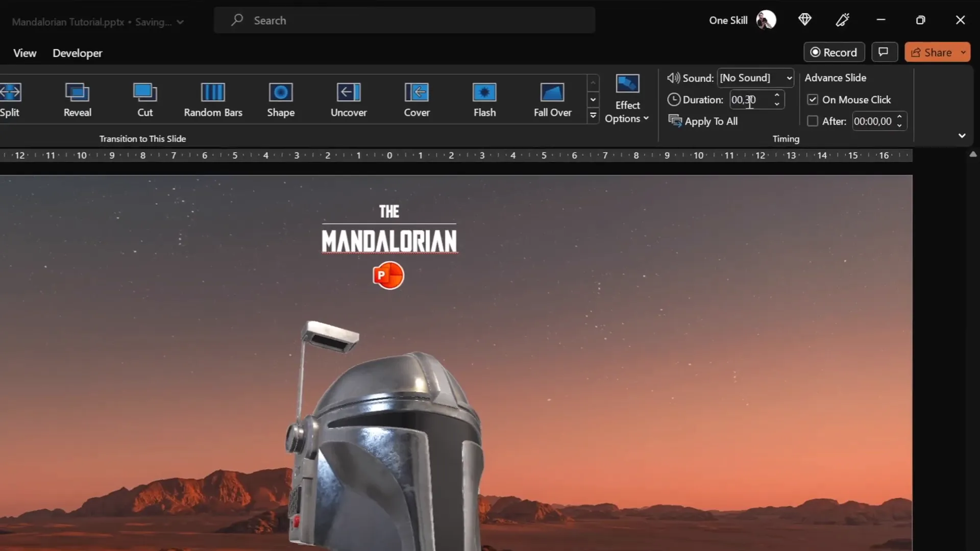The image size is (980, 551).
Task: Click the Search box
Action: 404,20
